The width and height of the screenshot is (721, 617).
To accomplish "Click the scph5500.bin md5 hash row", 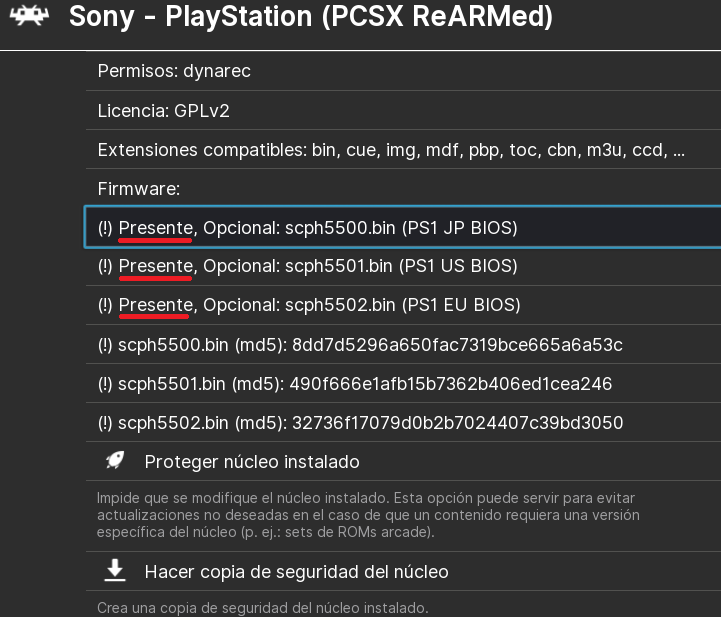I will point(360,345).
